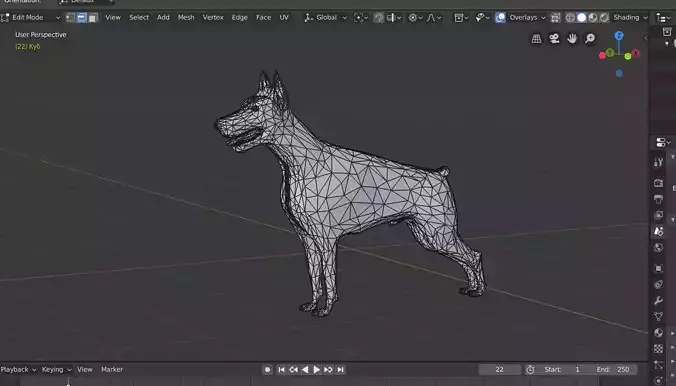The width and height of the screenshot is (676, 386).
Task: Open the Render properties tab
Action: [x=658, y=183]
